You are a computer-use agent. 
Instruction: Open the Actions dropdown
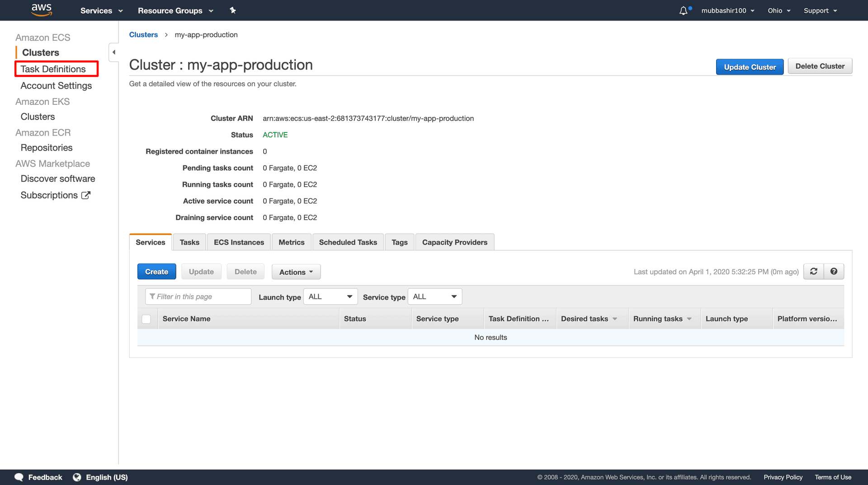point(296,272)
